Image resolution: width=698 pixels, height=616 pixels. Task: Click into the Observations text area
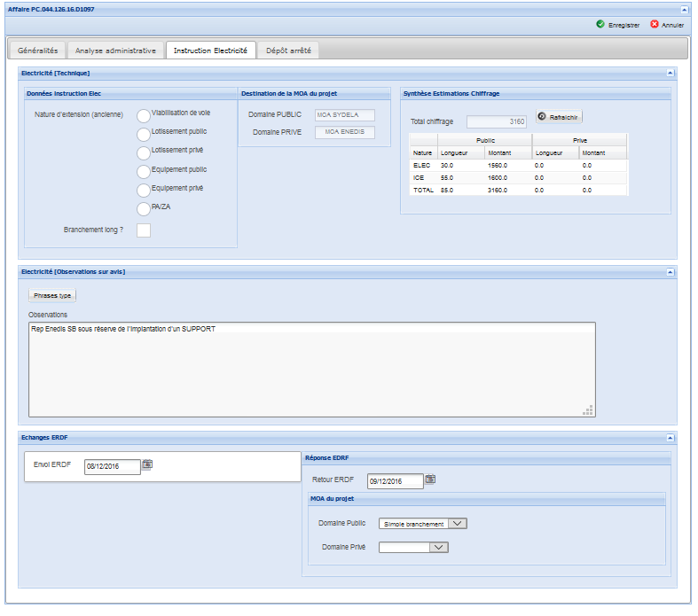pos(311,370)
